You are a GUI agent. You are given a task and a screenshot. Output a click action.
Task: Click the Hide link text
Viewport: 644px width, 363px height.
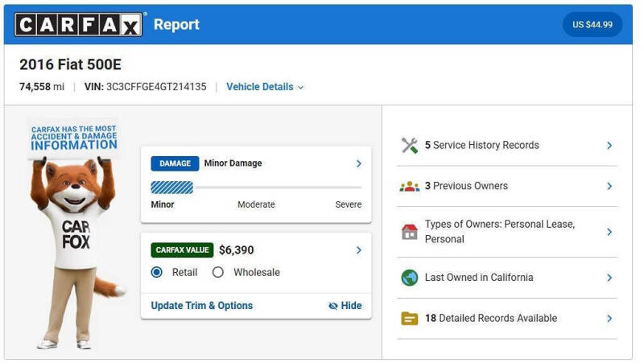[351, 306]
